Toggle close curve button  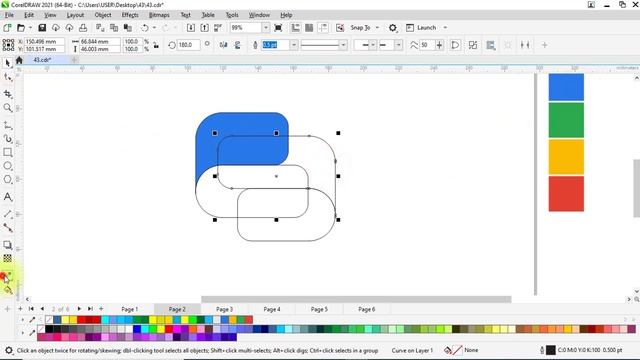455,45
